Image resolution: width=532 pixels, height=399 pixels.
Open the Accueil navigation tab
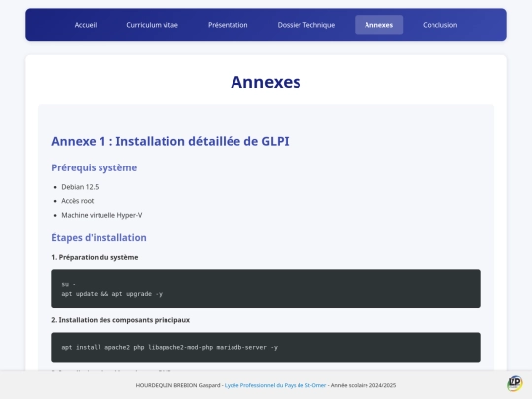(86, 25)
